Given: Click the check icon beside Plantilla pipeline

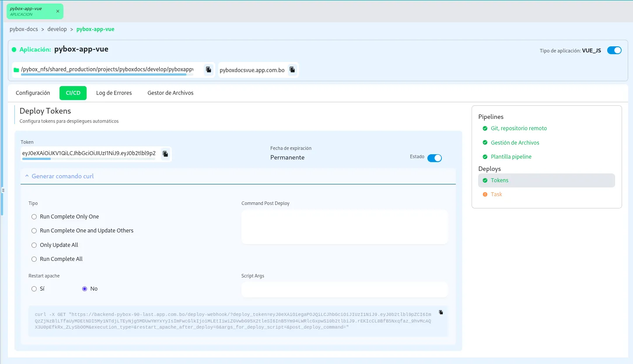Looking at the screenshot, I should tap(485, 157).
